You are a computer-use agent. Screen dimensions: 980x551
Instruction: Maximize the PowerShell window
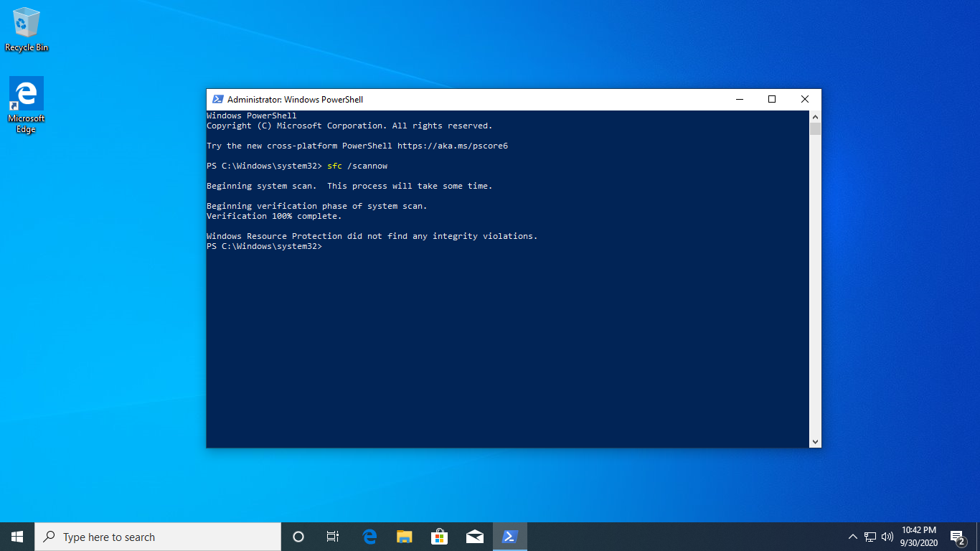(772, 99)
